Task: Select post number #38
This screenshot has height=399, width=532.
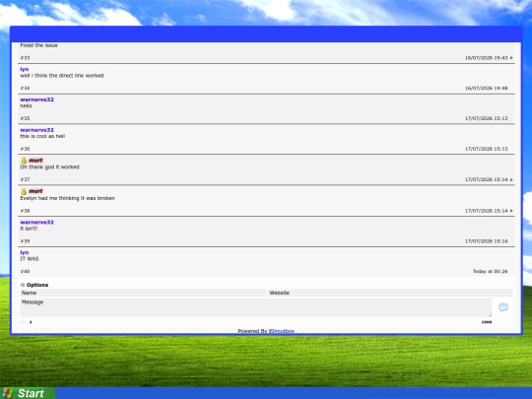Action: pos(25,211)
